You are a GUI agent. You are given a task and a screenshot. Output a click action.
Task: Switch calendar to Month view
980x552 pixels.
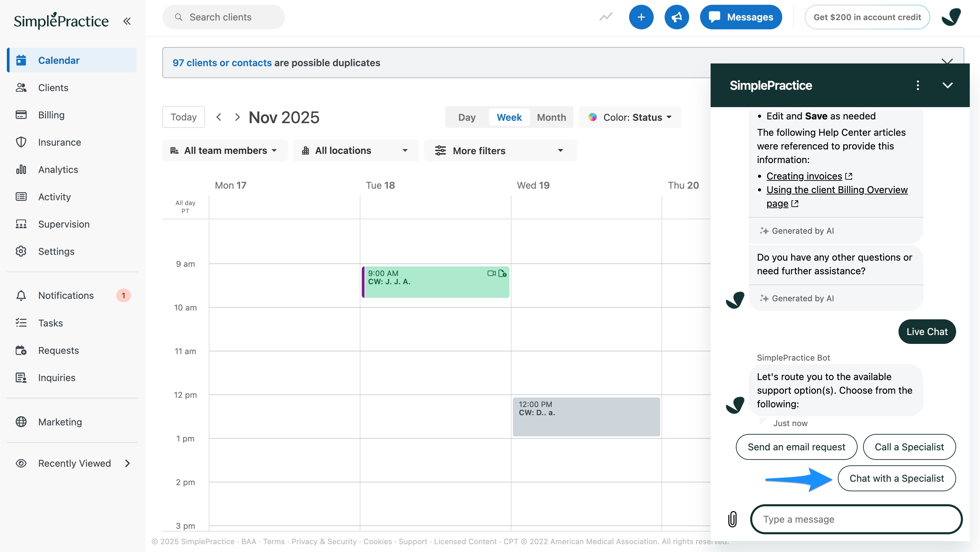pyautogui.click(x=551, y=117)
